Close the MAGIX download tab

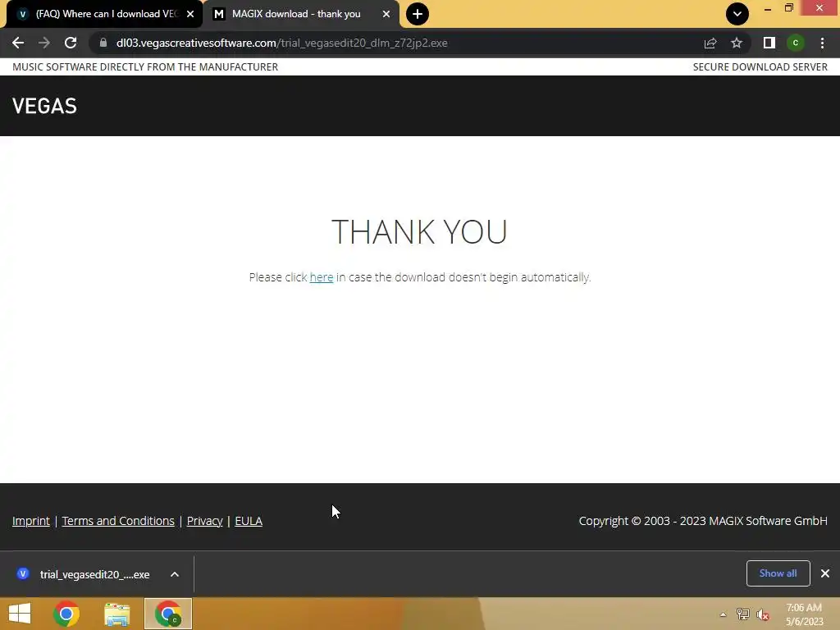pyautogui.click(x=386, y=14)
